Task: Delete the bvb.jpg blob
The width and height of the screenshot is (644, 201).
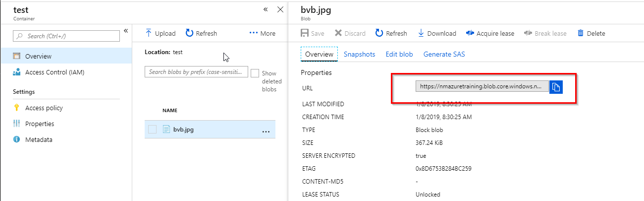Action: [x=591, y=33]
